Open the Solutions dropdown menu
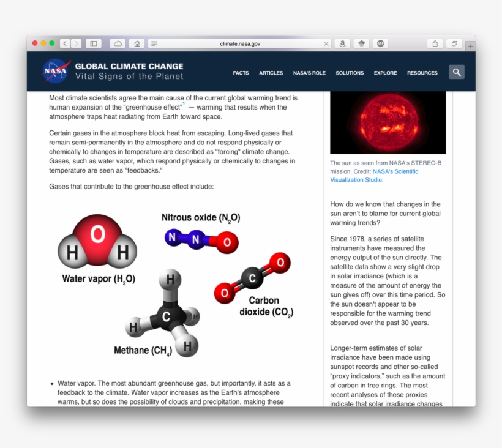This screenshot has height=448, width=502. pyautogui.click(x=350, y=73)
